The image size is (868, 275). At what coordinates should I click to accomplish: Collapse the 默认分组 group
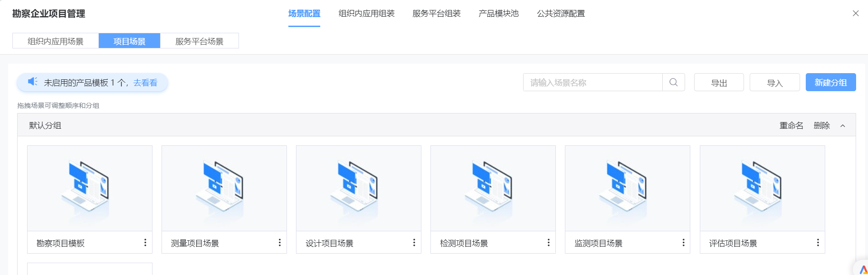(843, 126)
